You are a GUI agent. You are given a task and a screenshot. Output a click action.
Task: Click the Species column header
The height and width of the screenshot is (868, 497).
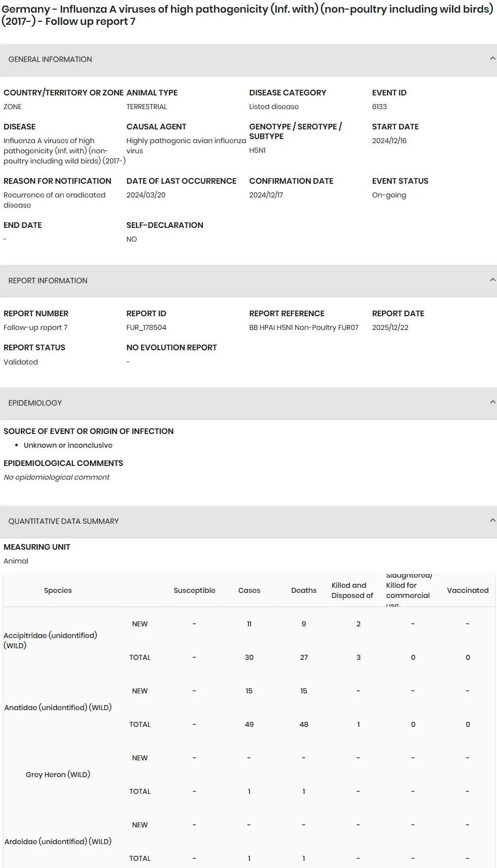[58, 590]
